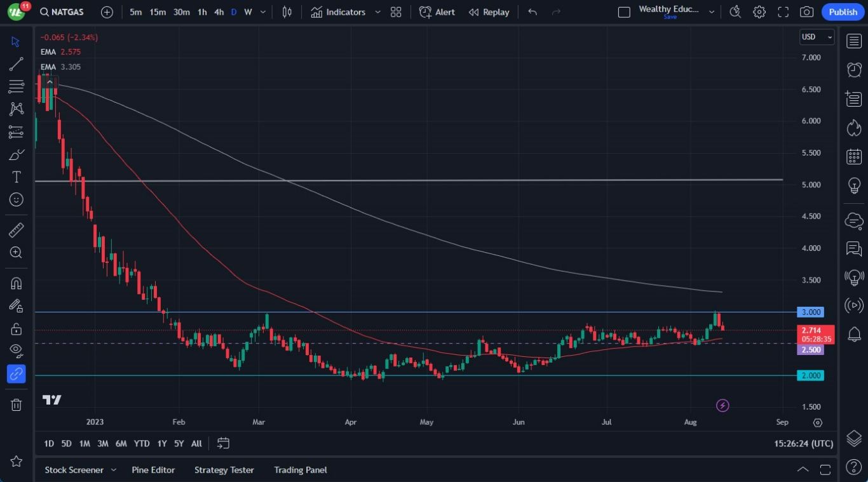Viewport: 868px width, 482px height.
Task: Expand the USD currency dropdown
Action: 817,37
